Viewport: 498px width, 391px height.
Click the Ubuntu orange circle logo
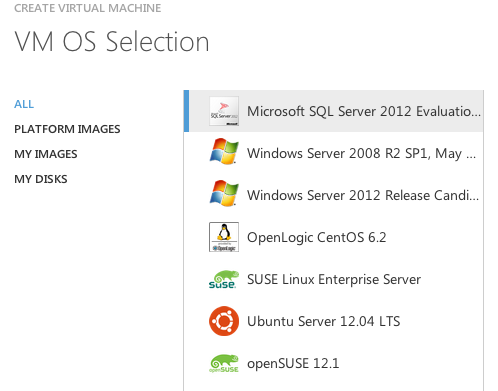coord(224,321)
